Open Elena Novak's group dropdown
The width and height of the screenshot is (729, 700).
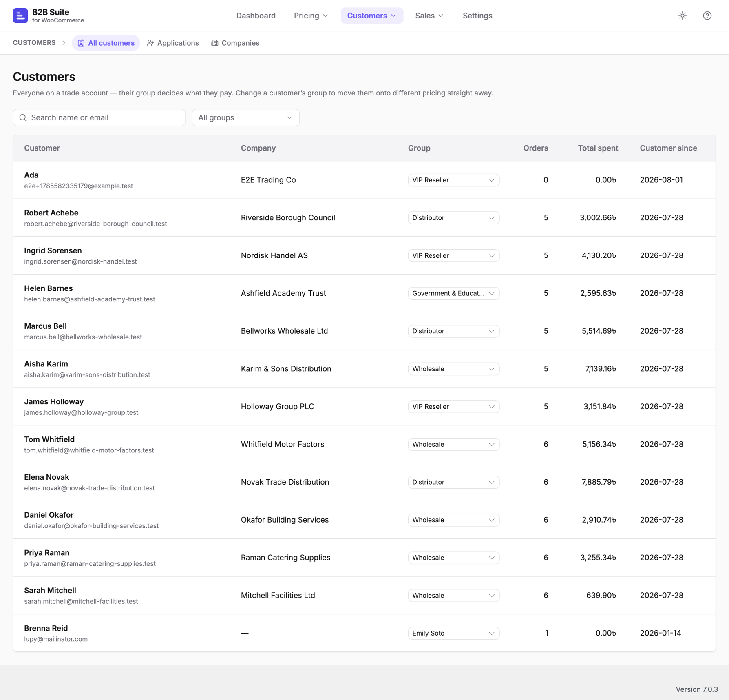pyautogui.click(x=453, y=482)
